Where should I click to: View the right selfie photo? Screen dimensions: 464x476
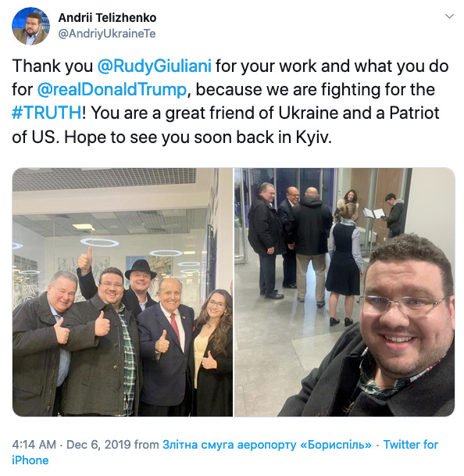[344, 292]
